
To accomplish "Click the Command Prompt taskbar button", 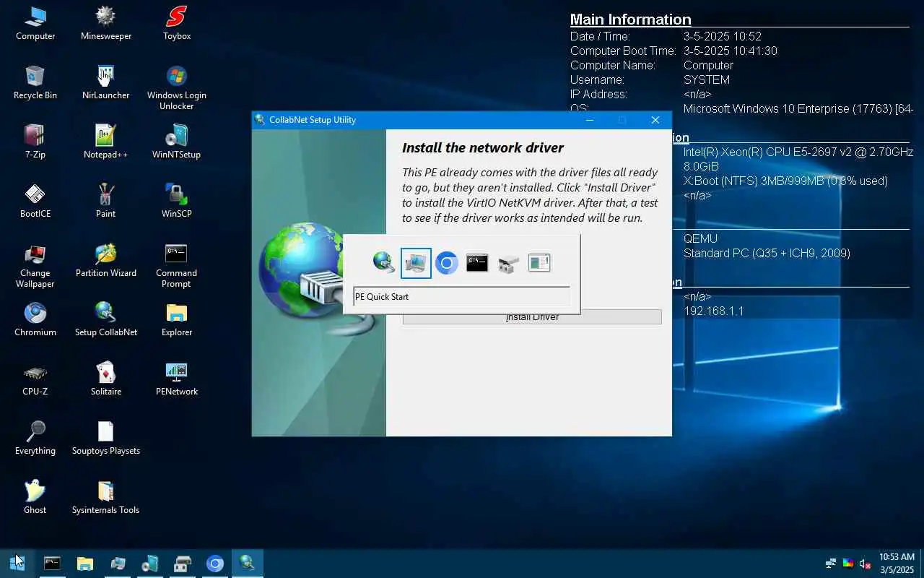I will [x=52, y=563].
